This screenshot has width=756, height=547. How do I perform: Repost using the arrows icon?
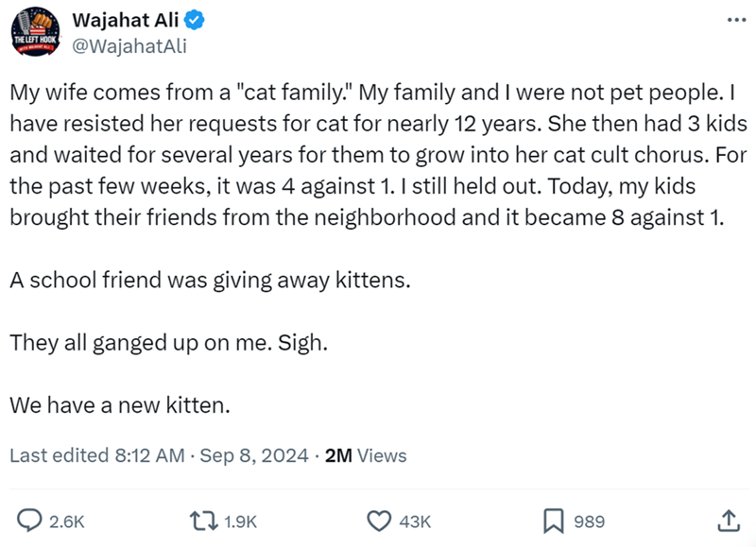(x=202, y=520)
